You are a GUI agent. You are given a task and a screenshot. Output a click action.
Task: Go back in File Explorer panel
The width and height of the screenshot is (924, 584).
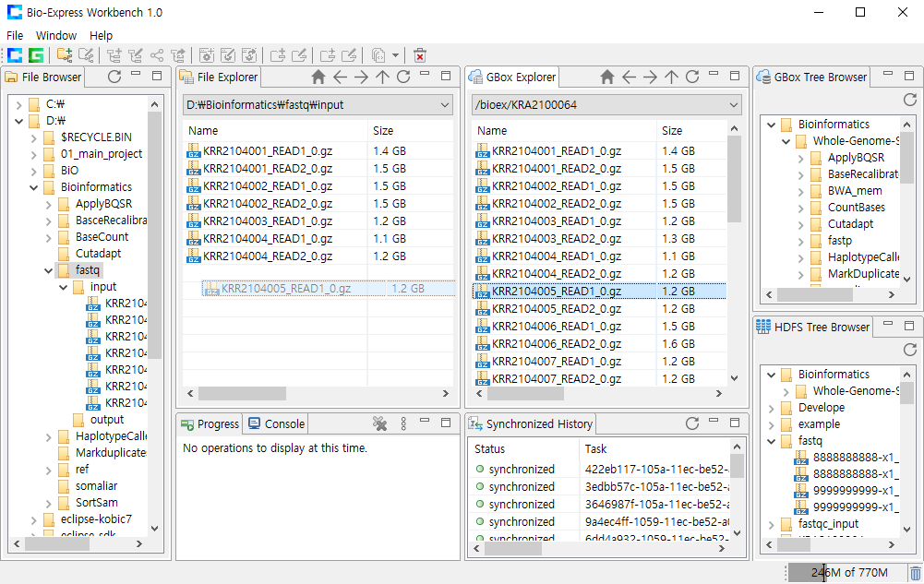point(340,77)
